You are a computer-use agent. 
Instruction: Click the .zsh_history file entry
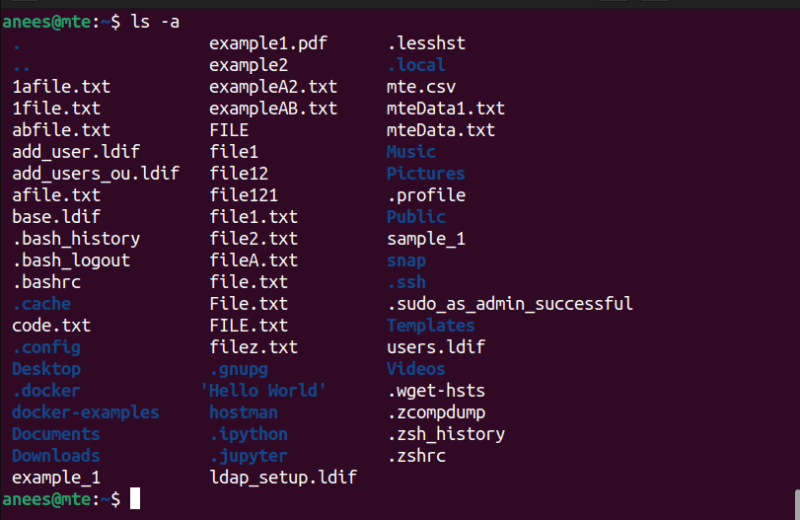(x=446, y=434)
